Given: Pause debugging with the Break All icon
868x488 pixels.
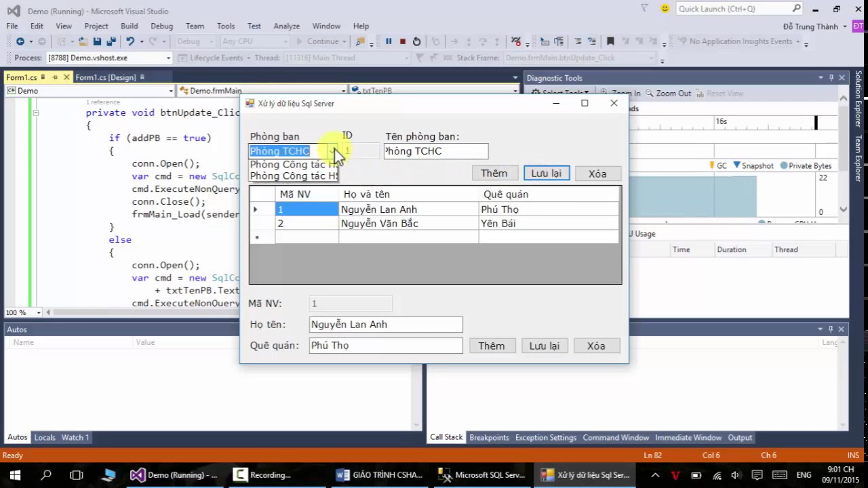Looking at the screenshot, I should tap(389, 41).
